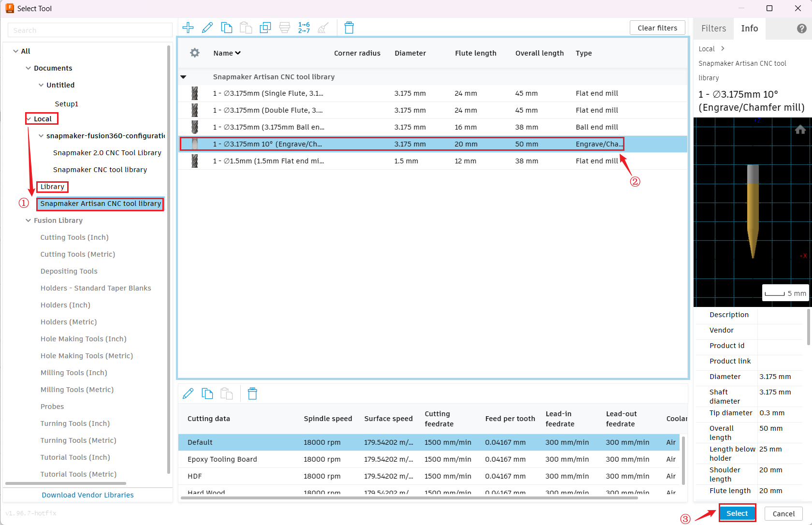Click the help question mark icon
Image resolution: width=812 pixels, height=525 pixels.
point(801,29)
